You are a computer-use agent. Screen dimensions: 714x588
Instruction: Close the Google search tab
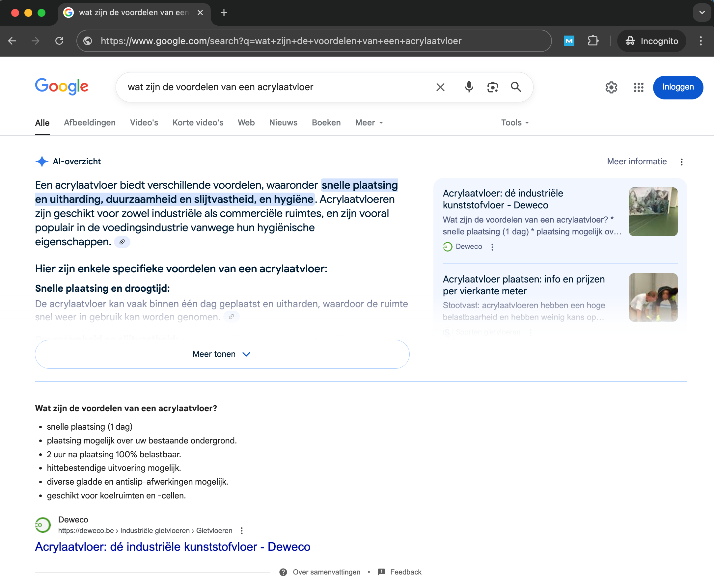click(x=200, y=13)
